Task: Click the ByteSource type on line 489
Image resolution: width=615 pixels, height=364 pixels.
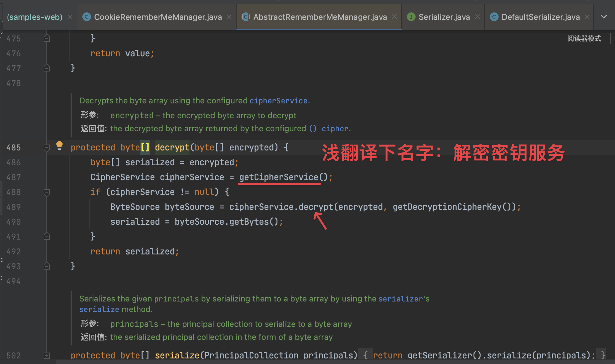Action: click(x=135, y=207)
